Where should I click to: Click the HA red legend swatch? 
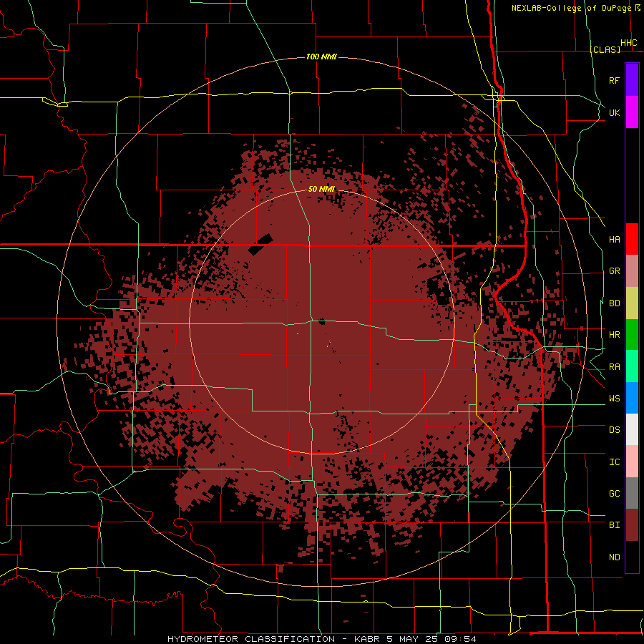632,239
